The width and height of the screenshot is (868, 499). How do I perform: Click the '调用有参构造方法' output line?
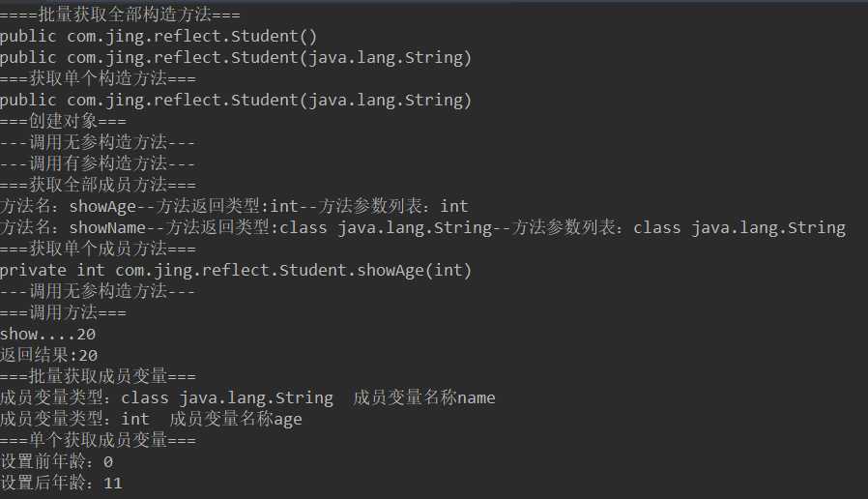98,164
